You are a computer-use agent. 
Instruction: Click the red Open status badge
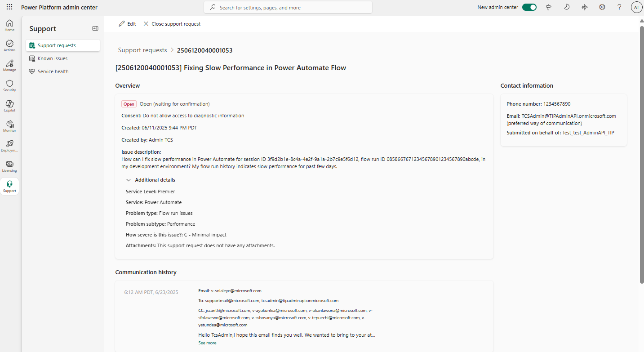pyautogui.click(x=129, y=104)
